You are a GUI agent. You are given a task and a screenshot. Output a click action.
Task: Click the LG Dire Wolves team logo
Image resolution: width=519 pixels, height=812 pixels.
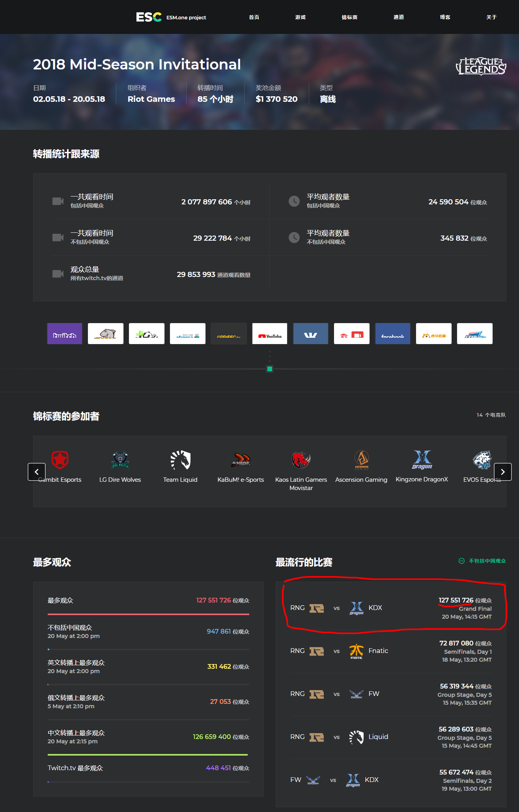[120, 460]
